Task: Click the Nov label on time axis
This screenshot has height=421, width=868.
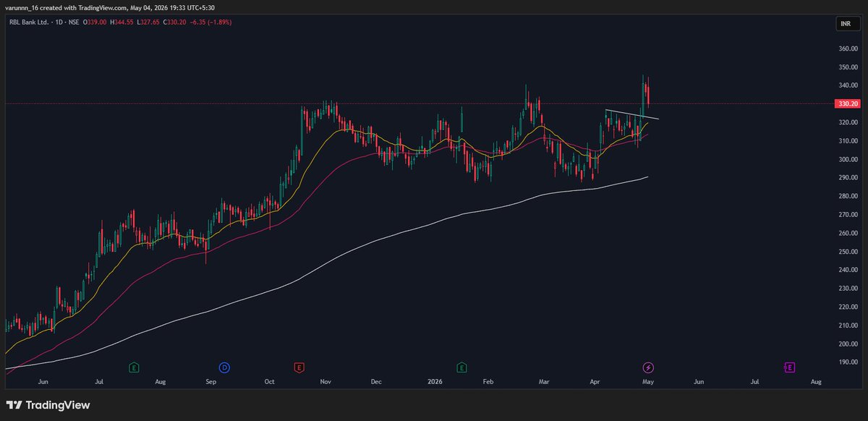Action: tap(325, 380)
